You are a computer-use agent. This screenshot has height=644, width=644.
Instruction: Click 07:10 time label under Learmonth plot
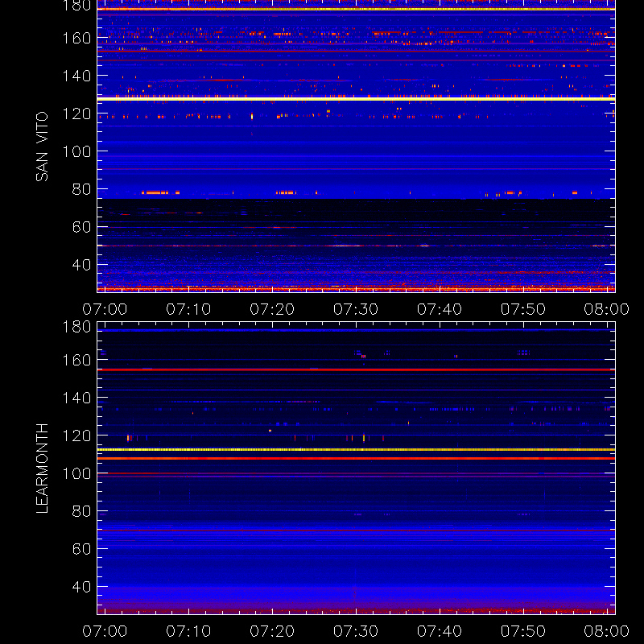(x=188, y=631)
